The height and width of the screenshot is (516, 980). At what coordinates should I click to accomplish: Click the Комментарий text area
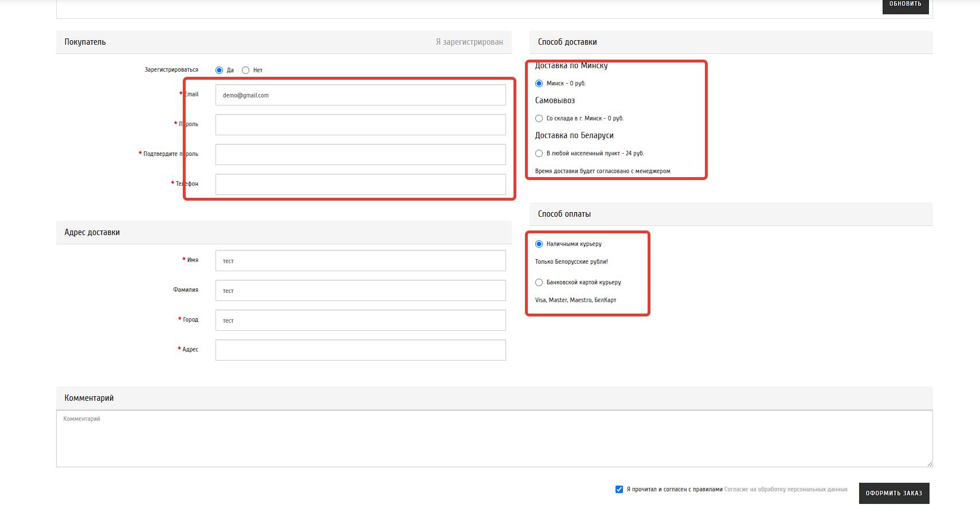[x=494, y=439]
